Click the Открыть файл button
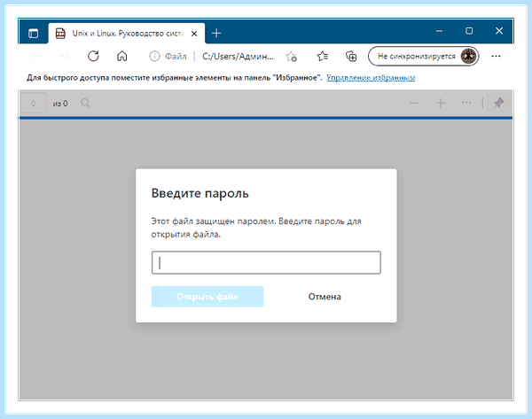The image size is (532, 419). tap(207, 297)
